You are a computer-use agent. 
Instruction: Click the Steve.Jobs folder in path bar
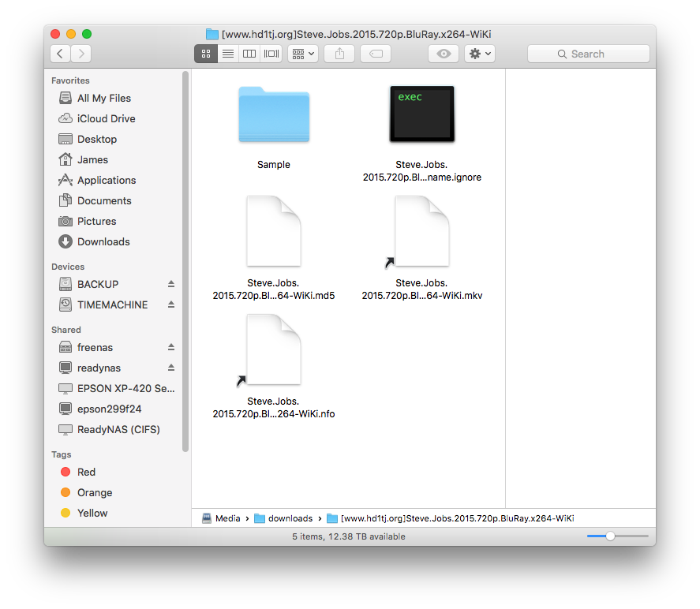[451, 518]
